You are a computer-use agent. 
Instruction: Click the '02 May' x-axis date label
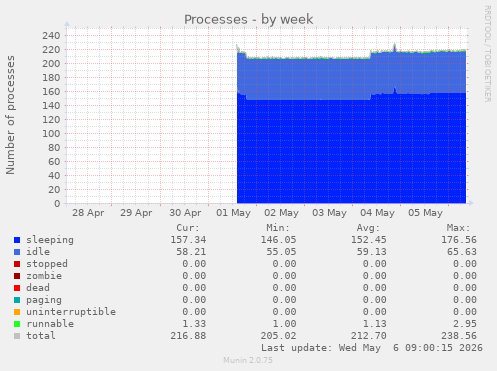point(281,213)
